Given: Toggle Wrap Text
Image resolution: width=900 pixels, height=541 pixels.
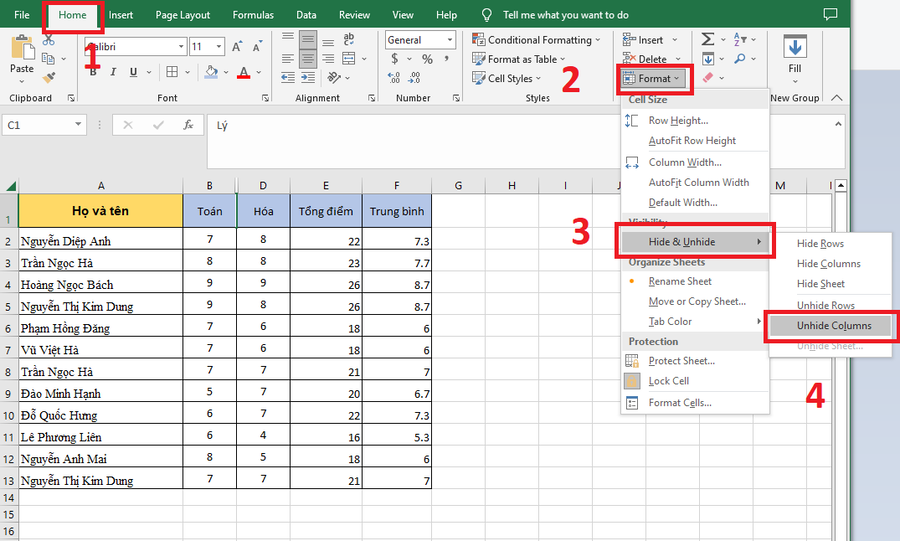Looking at the screenshot, I should pyautogui.click(x=348, y=39).
